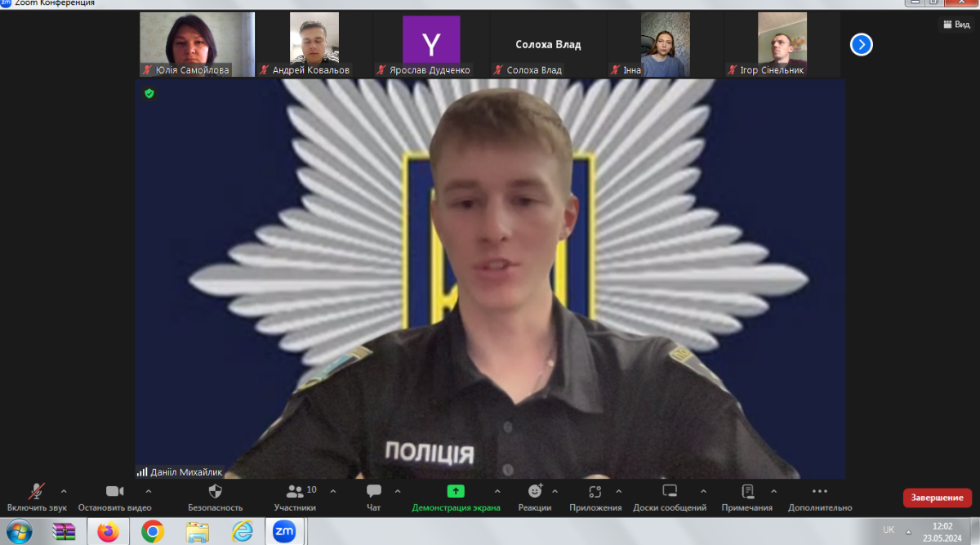Open Приложения apps panel
This screenshot has height=545, width=980.
pyautogui.click(x=595, y=498)
